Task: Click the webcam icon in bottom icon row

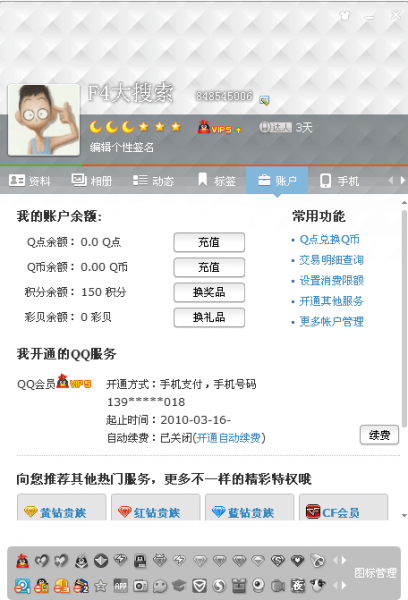Action: click(258, 585)
